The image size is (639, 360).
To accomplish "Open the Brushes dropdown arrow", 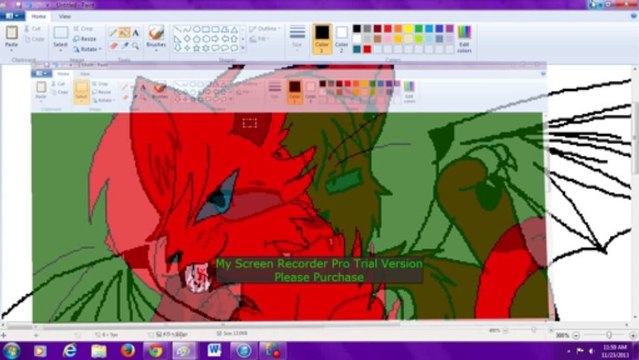I will (156, 50).
